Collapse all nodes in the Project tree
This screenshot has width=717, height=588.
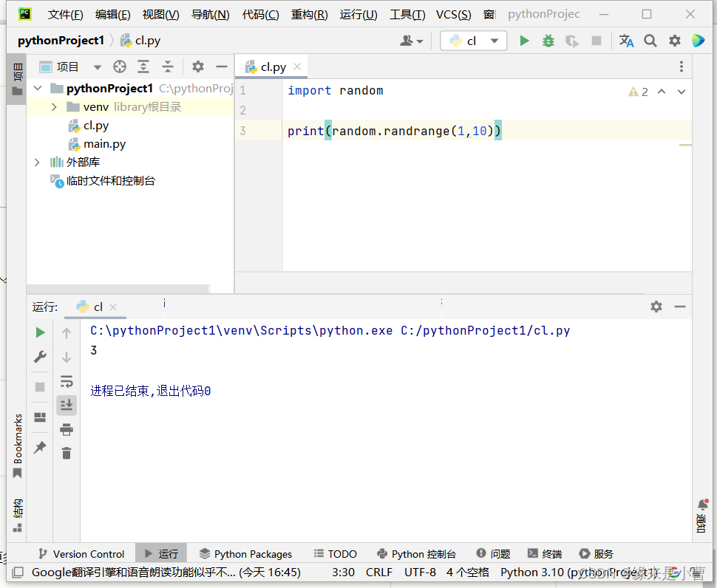[x=167, y=66]
